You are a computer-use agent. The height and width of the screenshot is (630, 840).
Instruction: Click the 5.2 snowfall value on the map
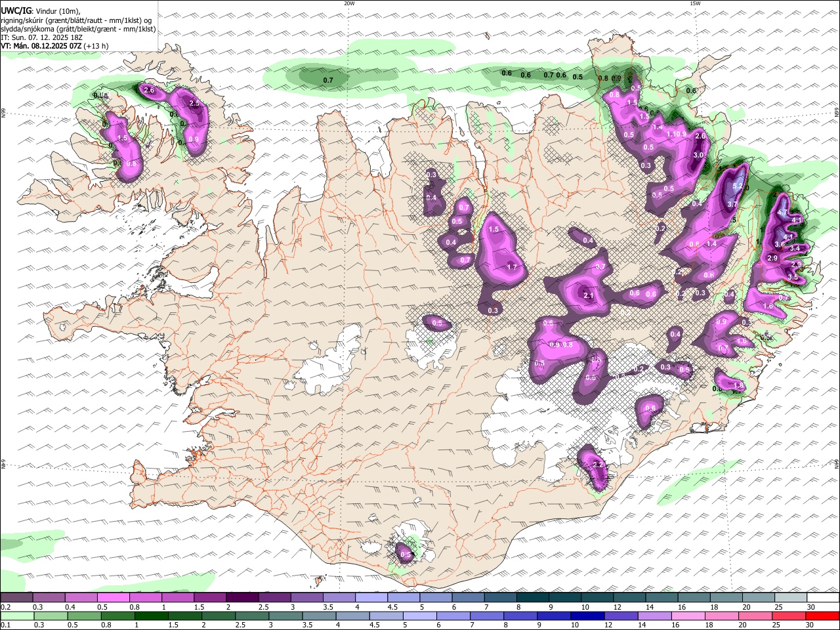pos(737,186)
